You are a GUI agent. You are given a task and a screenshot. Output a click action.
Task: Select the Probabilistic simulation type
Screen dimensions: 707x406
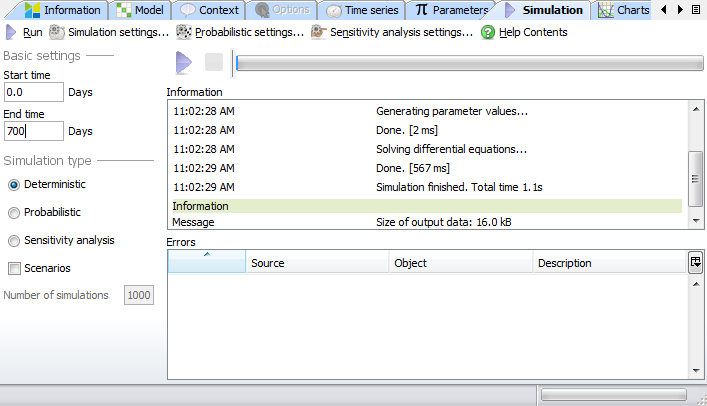pos(14,212)
